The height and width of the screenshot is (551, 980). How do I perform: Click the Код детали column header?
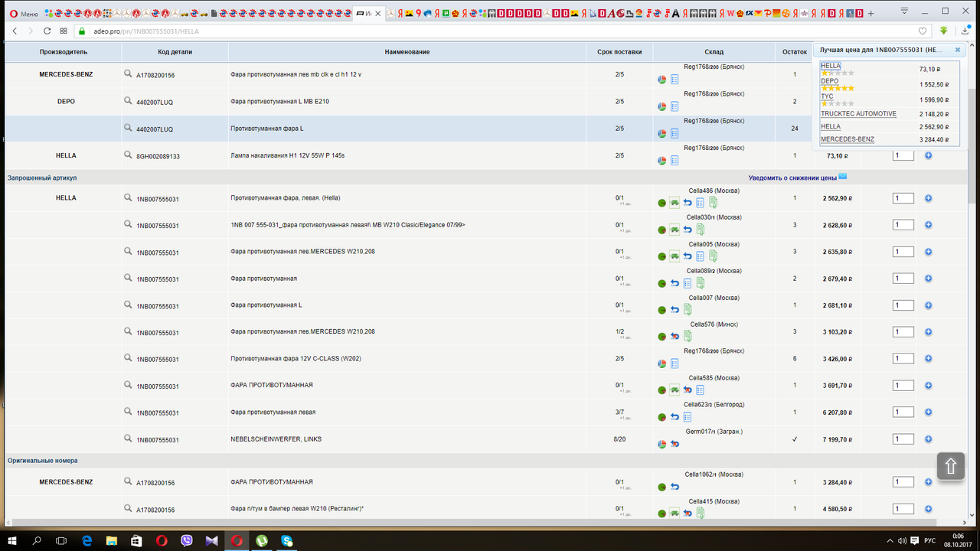pos(175,52)
